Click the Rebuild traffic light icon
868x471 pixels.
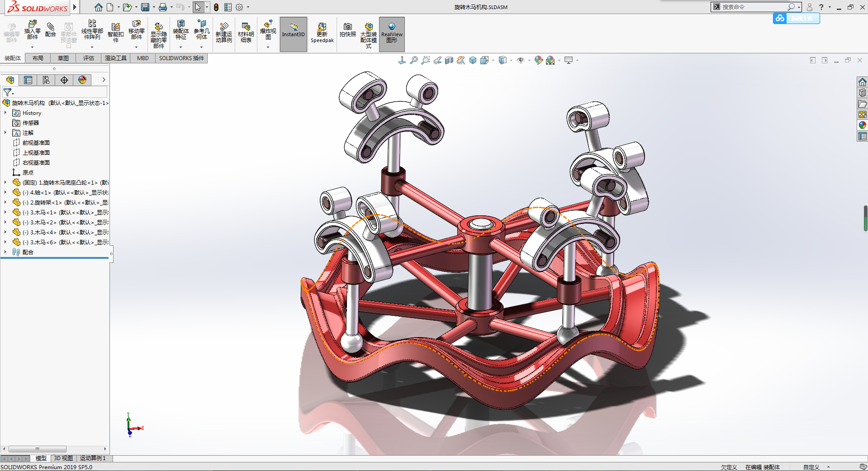216,7
